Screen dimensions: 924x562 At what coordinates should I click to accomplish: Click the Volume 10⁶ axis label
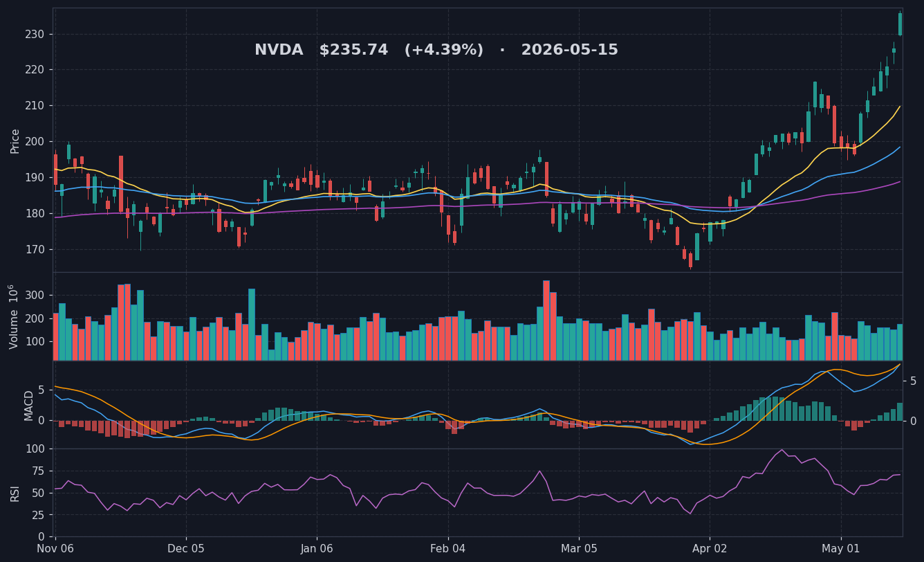tap(14, 316)
